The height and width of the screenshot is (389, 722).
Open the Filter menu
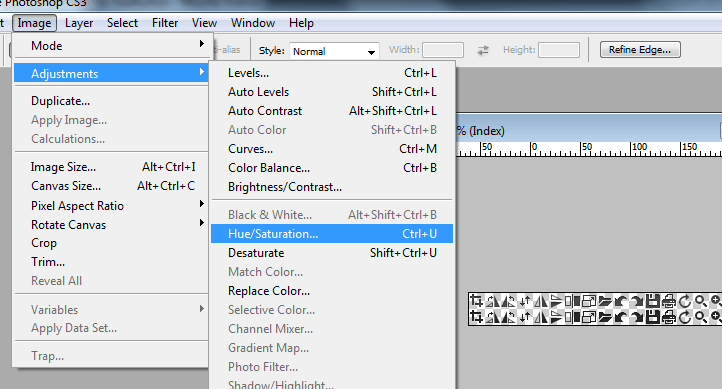[x=165, y=23]
